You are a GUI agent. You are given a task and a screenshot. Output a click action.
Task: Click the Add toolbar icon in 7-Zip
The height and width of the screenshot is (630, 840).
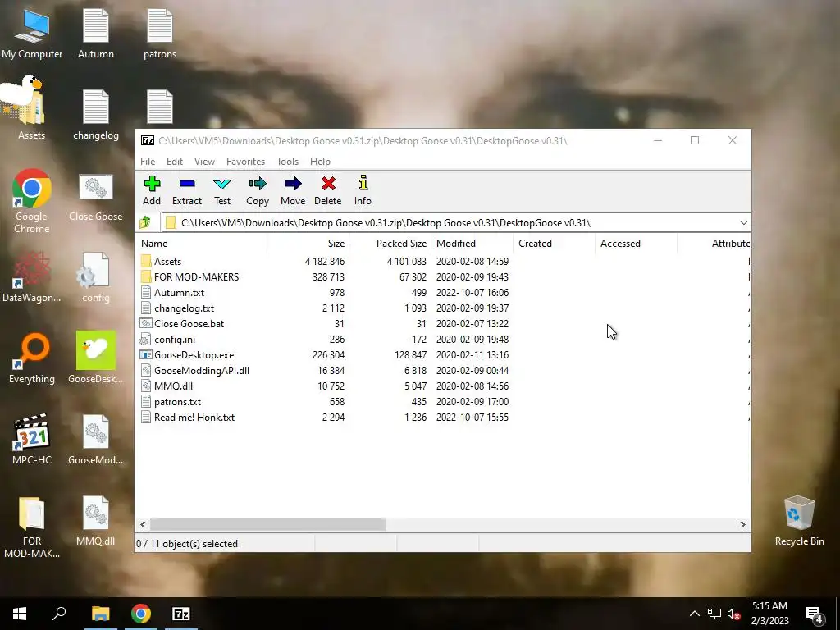pyautogui.click(x=152, y=190)
